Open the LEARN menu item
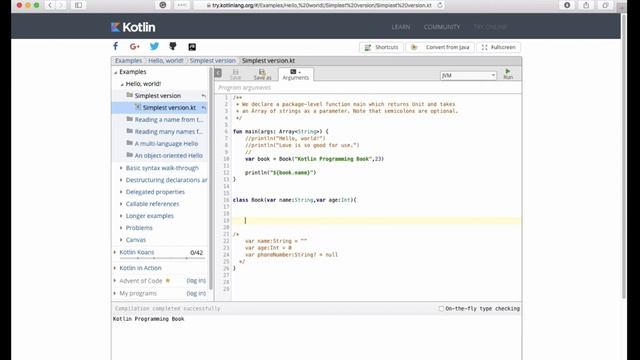The height and width of the screenshot is (360, 640). (x=401, y=27)
